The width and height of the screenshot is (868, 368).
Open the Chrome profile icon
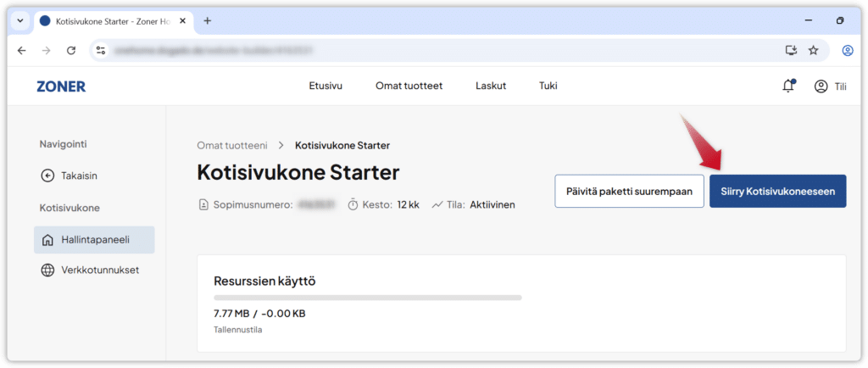[848, 50]
